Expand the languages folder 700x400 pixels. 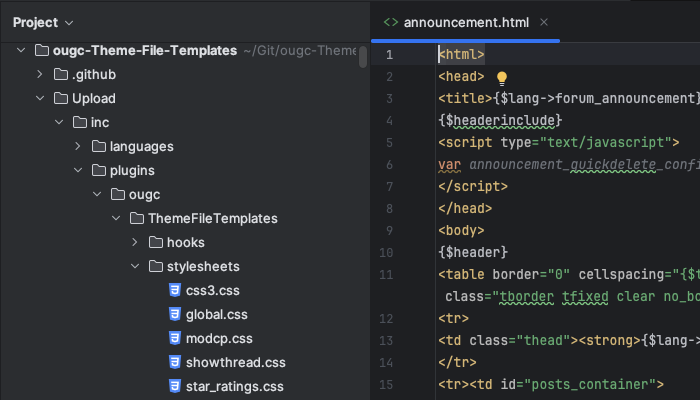point(78,147)
